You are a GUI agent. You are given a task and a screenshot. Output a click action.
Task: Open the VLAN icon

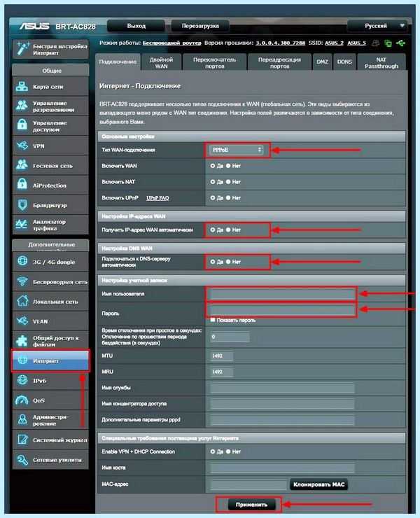point(22,321)
